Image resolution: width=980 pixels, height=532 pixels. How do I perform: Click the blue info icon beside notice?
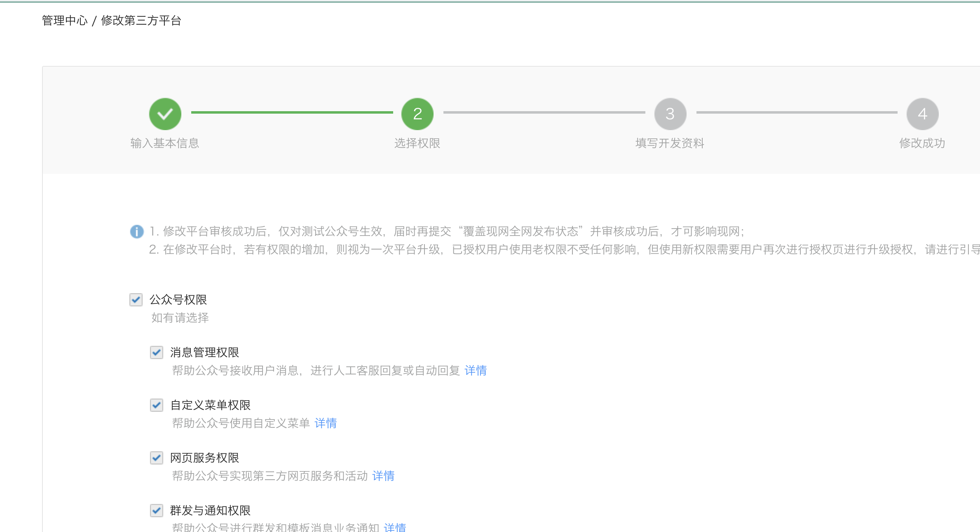pos(137,231)
